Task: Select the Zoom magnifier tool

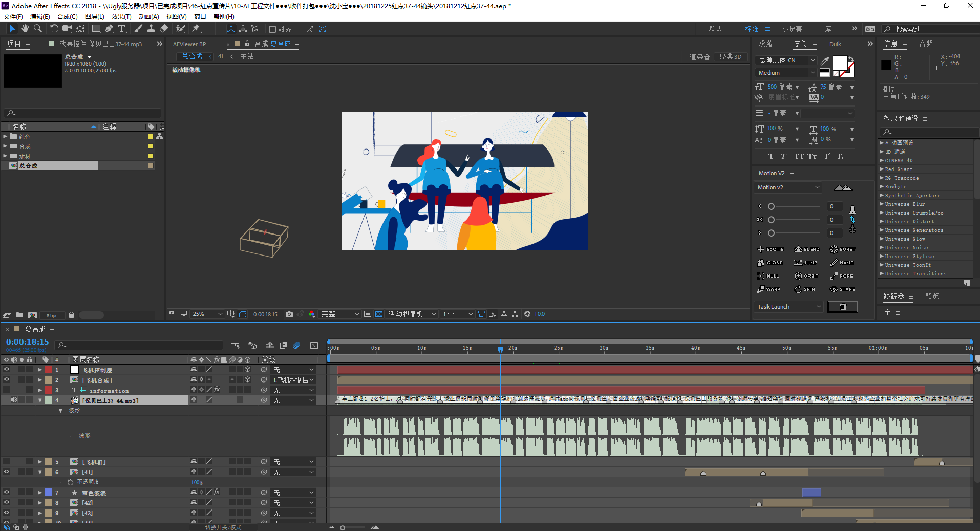Action: pyautogui.click(x=37, y=29)
